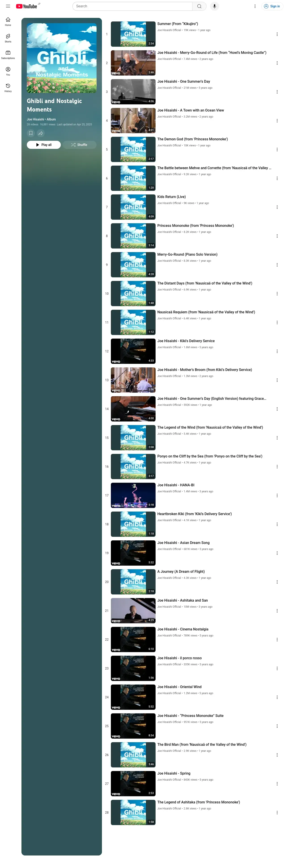Image resolution: width=287 pixels, height=868 pixels.
Task: Open action menu for Asian Dream Song
Action: click(277, 553)
